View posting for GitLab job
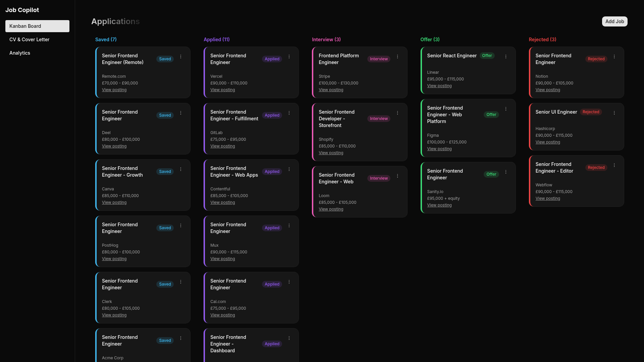 pos(222,146)
